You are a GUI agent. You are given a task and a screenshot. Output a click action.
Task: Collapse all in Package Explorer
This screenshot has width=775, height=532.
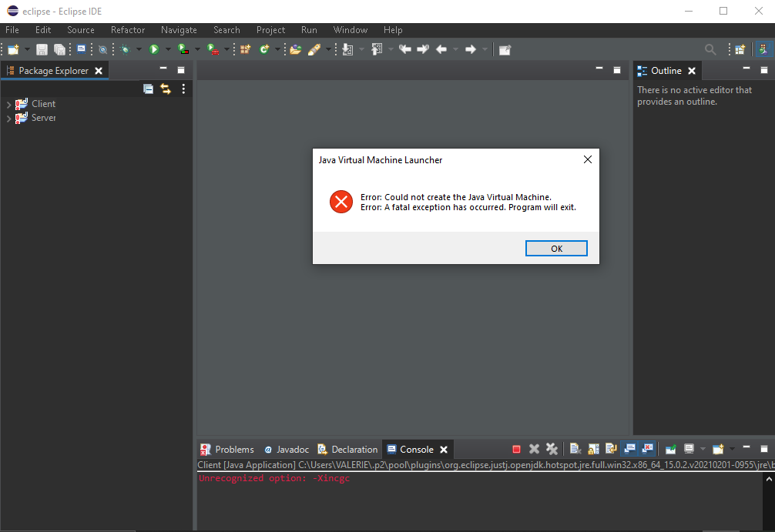pyautogui.click(x=148, y=89)
